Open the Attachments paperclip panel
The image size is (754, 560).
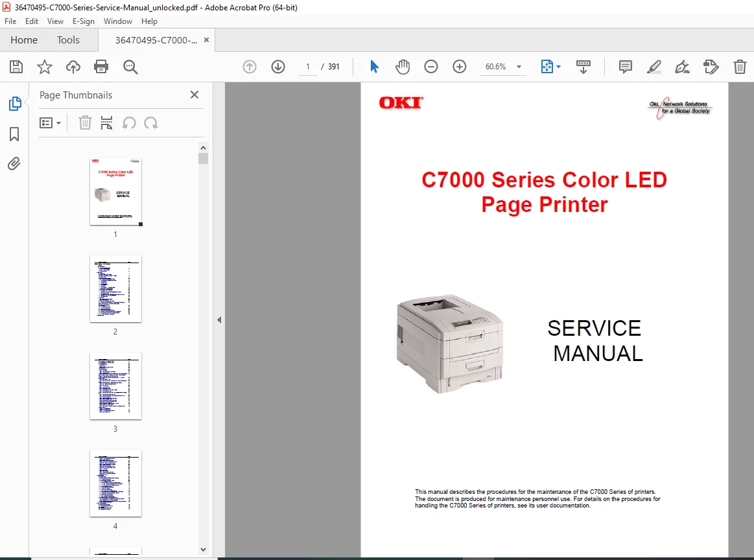click(x=14, y=164)
